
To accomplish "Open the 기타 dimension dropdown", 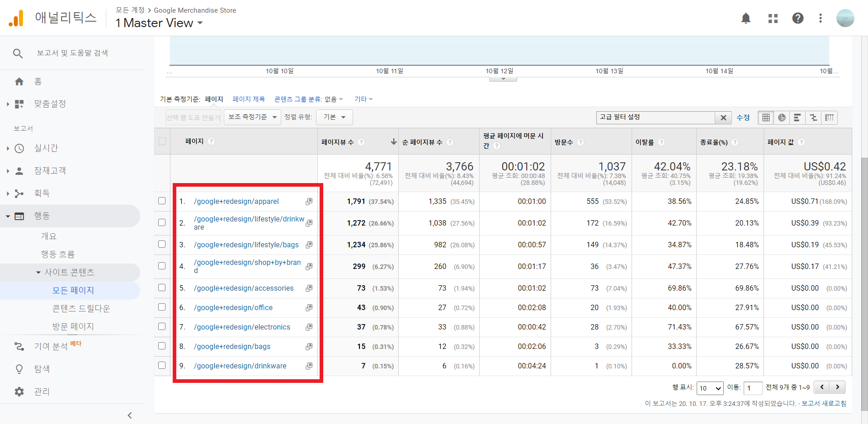I will tap(363, 99).
